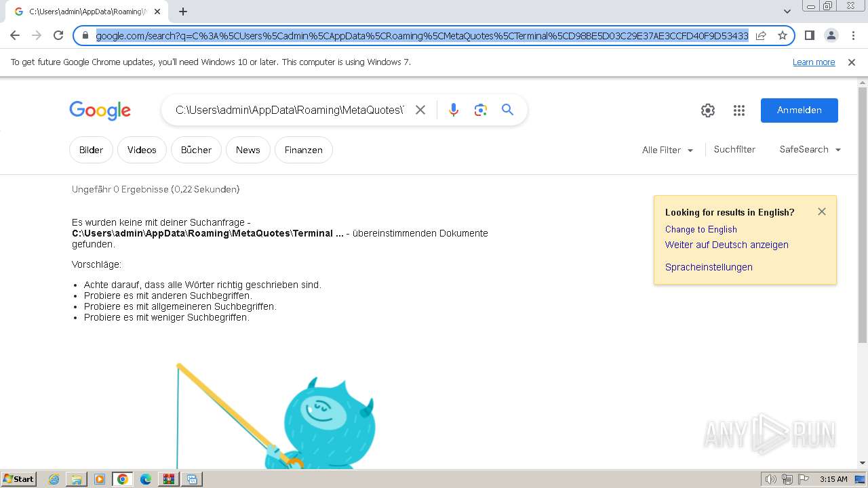Open the Learn more link about updates
This screenshot has width=868, height=488.
tap(814, 62)
